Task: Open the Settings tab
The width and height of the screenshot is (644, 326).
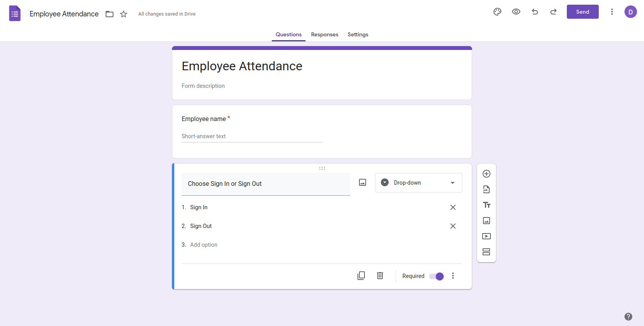Action: 357,34
